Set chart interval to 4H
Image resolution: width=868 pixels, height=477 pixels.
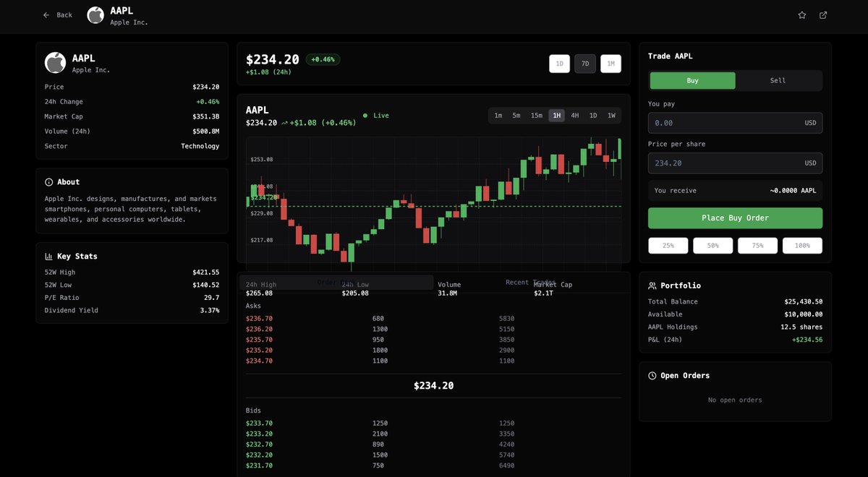(x=574, y=116)
